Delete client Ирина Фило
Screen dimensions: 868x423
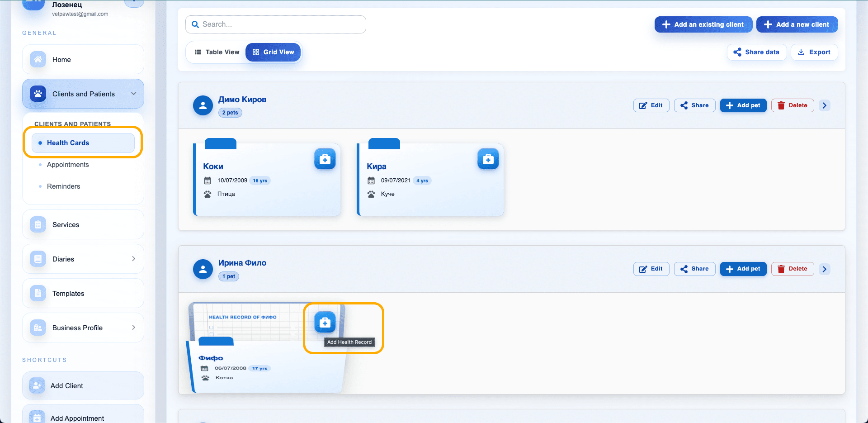[x=793, y=269]
